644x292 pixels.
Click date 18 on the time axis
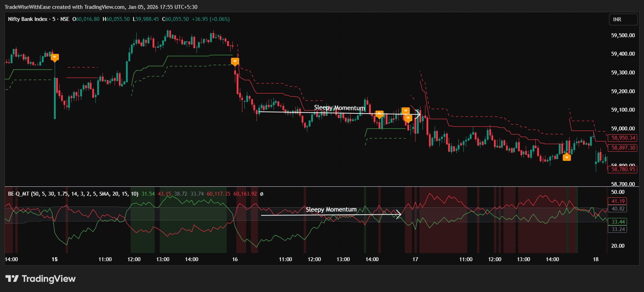[x=596, y=259]
